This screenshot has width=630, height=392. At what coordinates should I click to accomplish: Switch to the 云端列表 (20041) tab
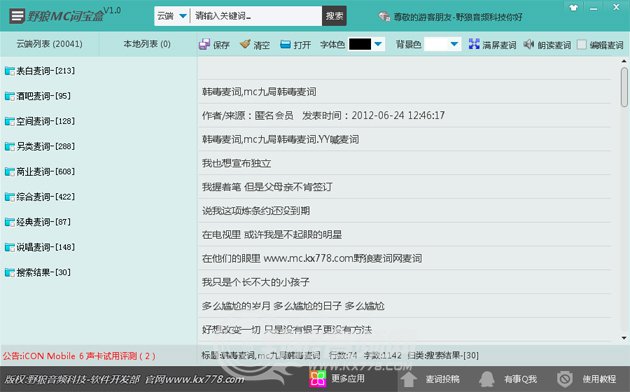[x=49, y=44]
